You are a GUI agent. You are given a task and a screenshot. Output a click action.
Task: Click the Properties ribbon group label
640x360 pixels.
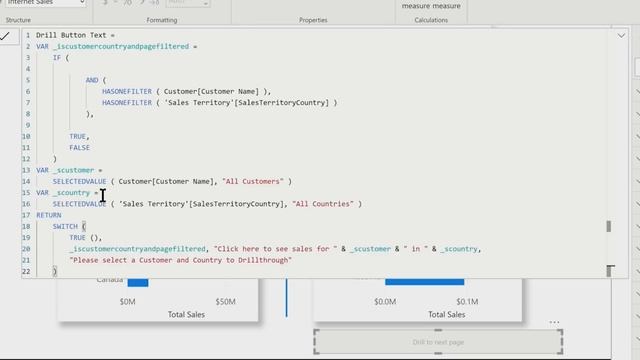pos(313,20)
